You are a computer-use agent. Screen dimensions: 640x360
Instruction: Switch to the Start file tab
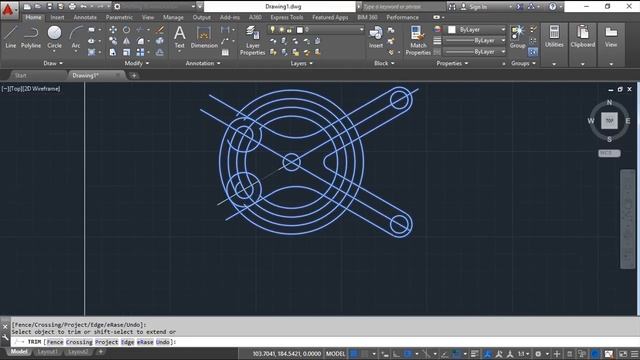pyautogui.click(x=20, y=76)
